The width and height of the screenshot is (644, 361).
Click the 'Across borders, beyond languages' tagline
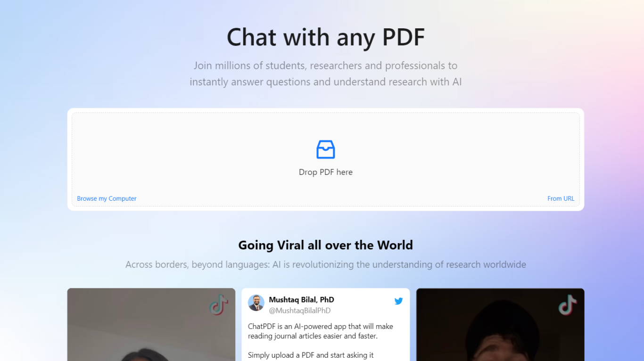326,264
